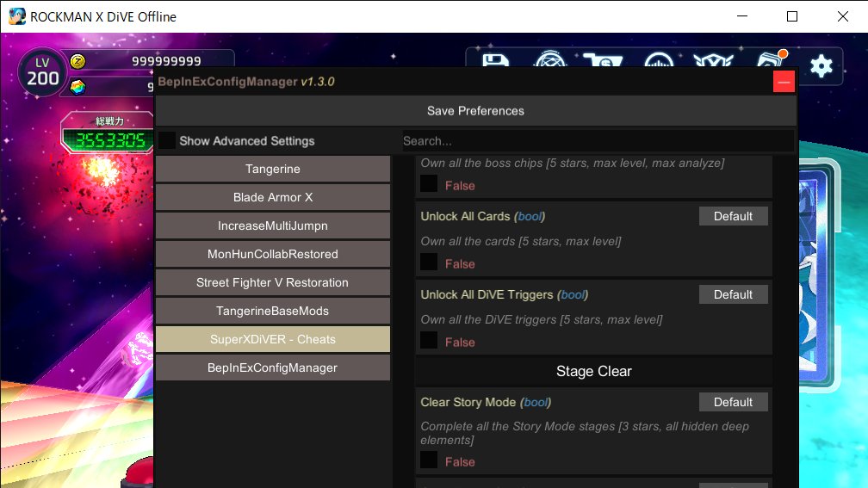Click 'Own all the cards [5 stars, max level]' description
868x488 pixels.
(x=520, y=241)
